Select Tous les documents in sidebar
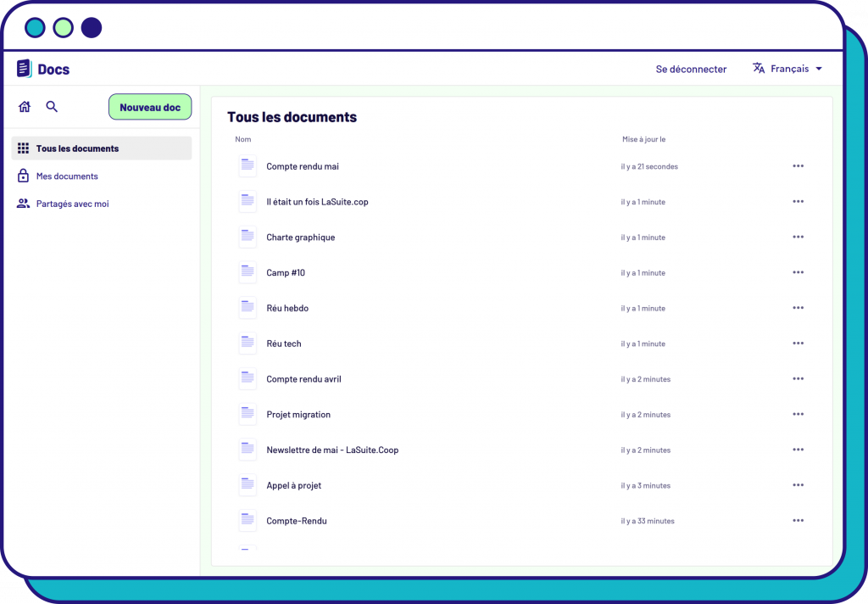 click(x=102, y=148)
